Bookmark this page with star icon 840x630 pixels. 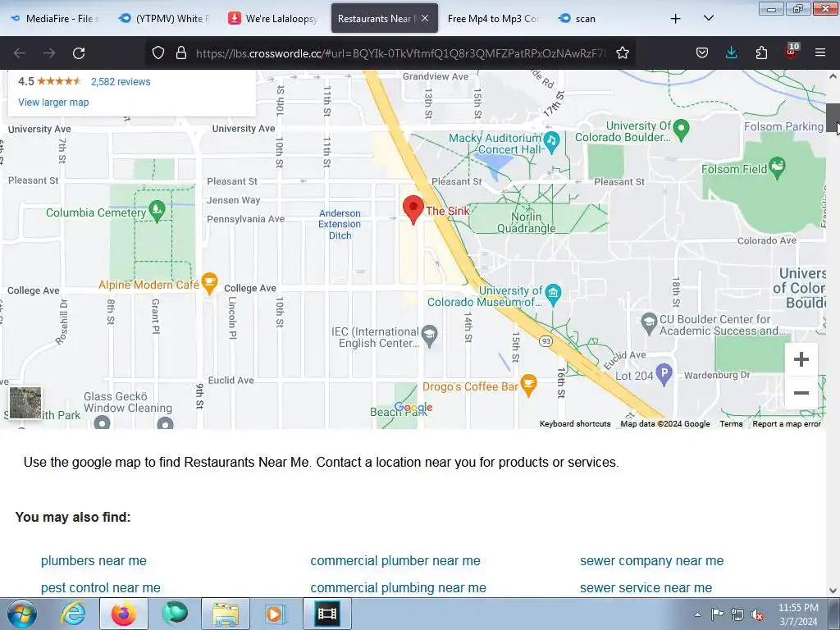pyautogui.click(x=622, y=53)
